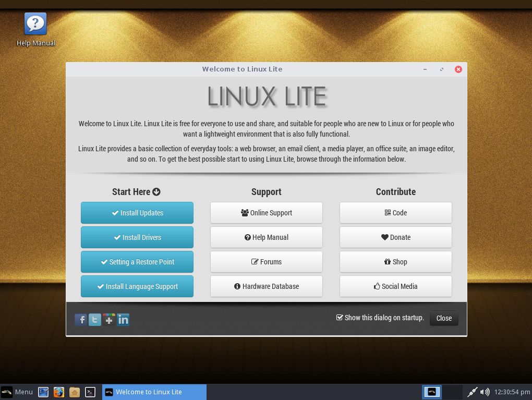The width and height of the screenshot is (532, 400).
Task: Open the Help Manual desktop icon
Action: (35, 30)
